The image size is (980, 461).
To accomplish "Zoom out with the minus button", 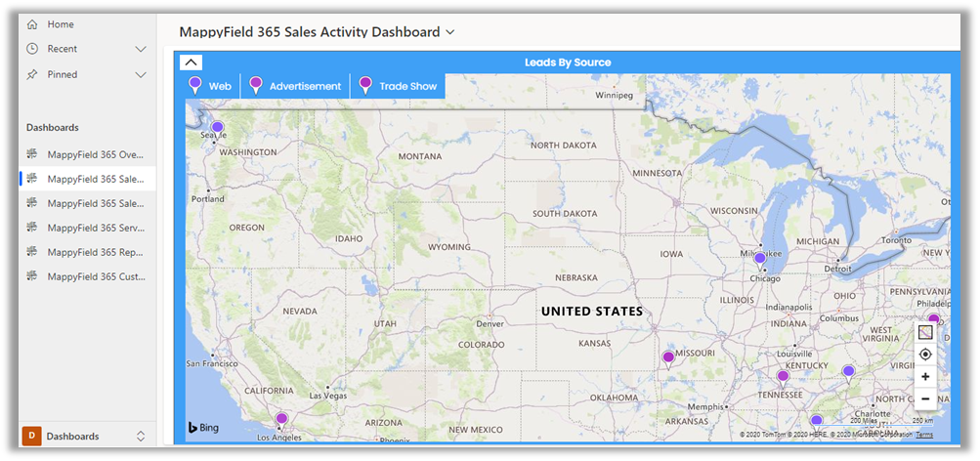I will point(925,398).
